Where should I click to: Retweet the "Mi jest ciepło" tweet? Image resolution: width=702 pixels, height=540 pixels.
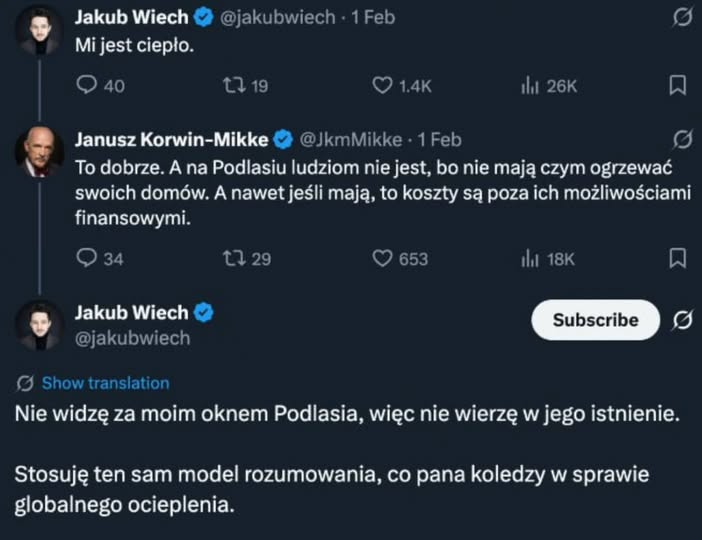pos(233,86)
